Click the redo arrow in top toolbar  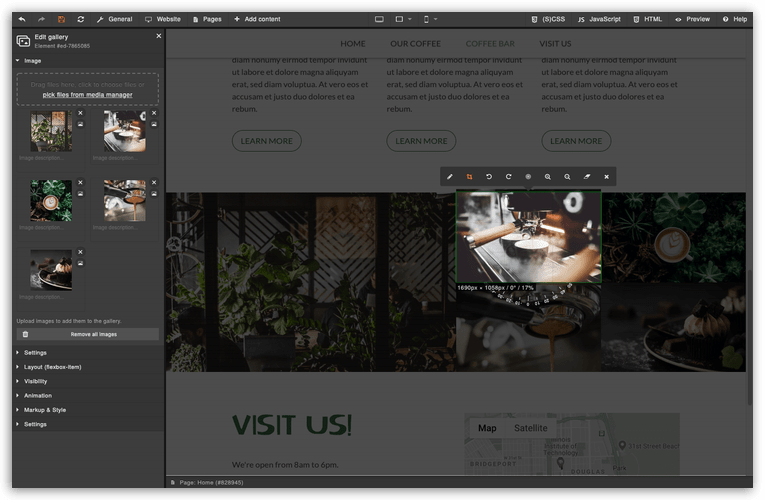[41, 19]
